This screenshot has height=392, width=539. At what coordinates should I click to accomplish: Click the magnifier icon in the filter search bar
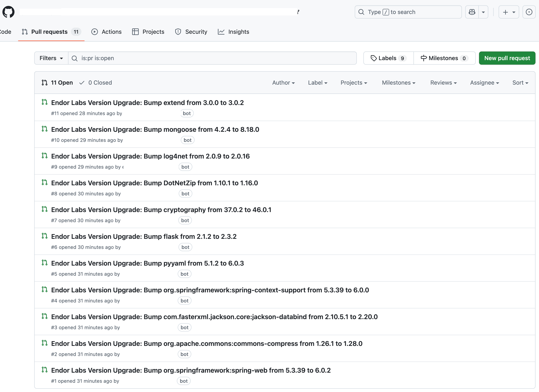coord(74,58)
